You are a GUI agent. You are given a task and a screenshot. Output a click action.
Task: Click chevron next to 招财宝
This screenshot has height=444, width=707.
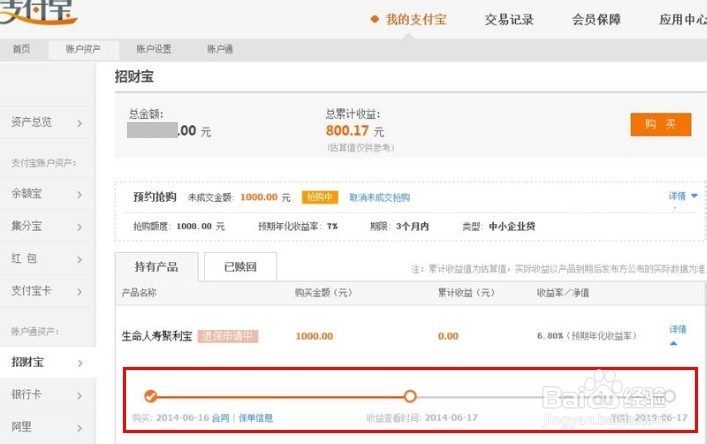pos(79,363)
